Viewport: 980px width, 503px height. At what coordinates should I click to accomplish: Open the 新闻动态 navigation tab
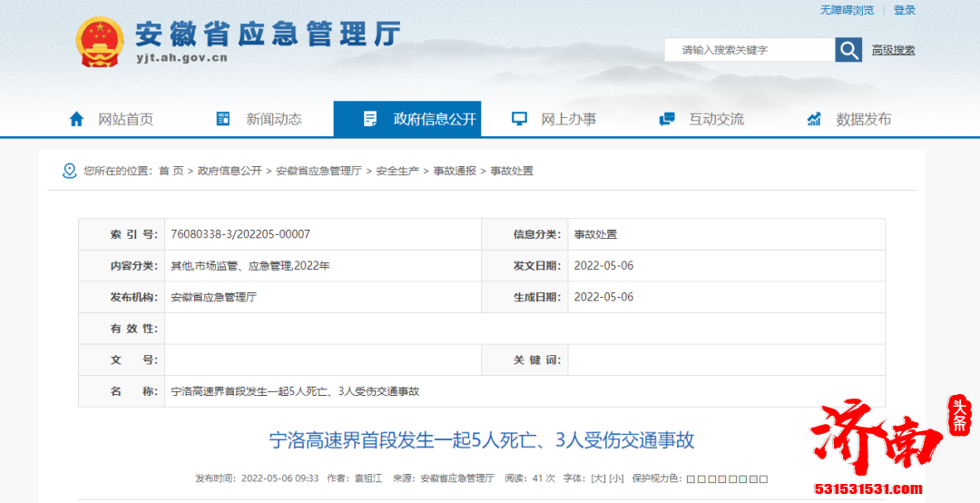(274, 119)
